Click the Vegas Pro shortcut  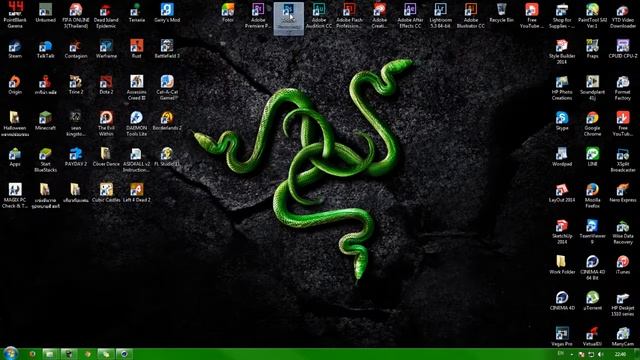[562, 336]
